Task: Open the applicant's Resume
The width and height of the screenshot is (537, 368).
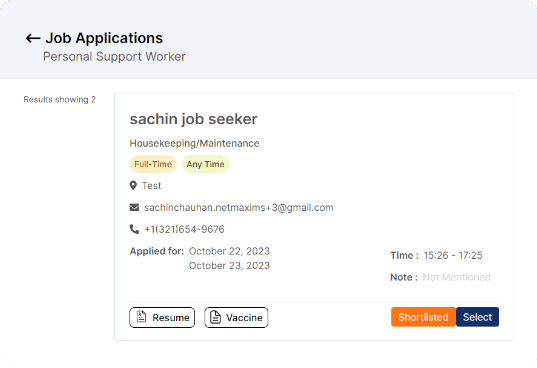Action: pyautogui.click(x=162, y=317)
